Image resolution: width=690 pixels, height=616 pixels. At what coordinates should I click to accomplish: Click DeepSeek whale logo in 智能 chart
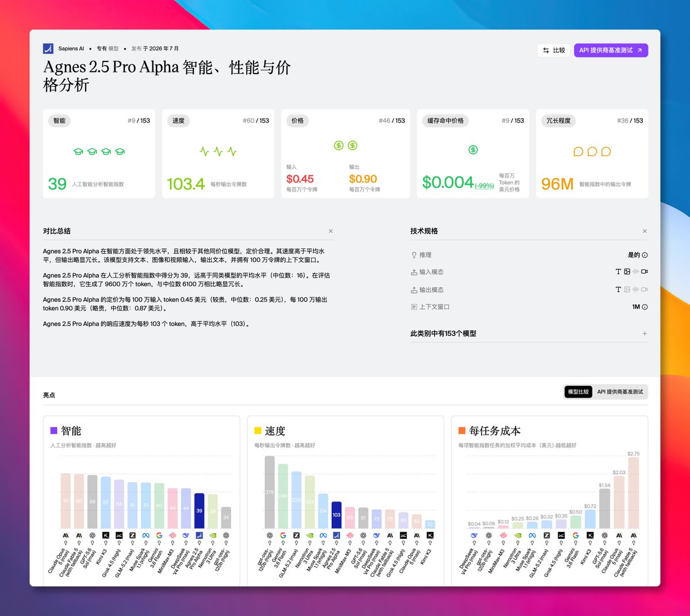coord(186,535)
